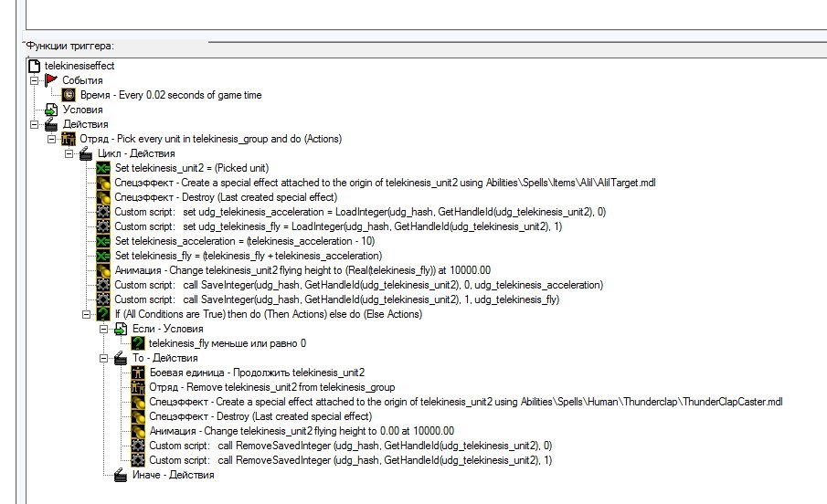827x504 pixels.
Task: Collapse the Действия node
Action: tap(35, 124)
